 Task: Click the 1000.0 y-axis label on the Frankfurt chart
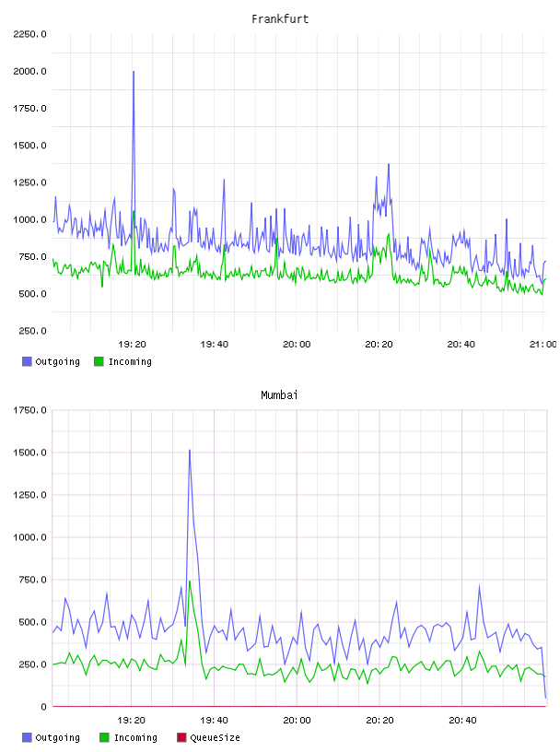29,219
